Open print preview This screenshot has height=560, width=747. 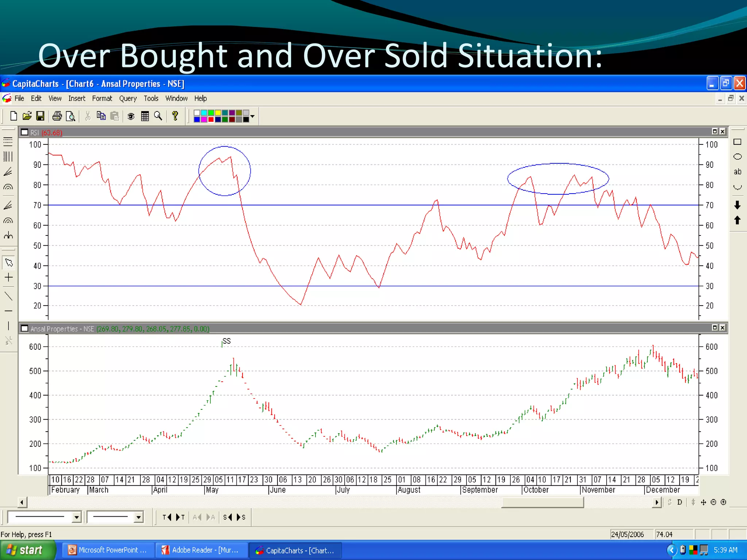pyautogui.click(x=70, y=116)
